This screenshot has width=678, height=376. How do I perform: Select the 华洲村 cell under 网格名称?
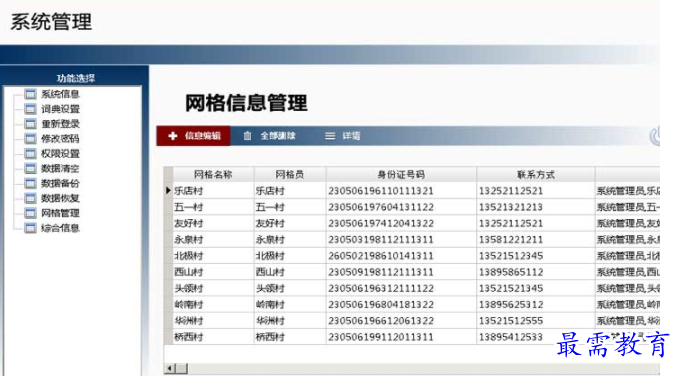213,321
